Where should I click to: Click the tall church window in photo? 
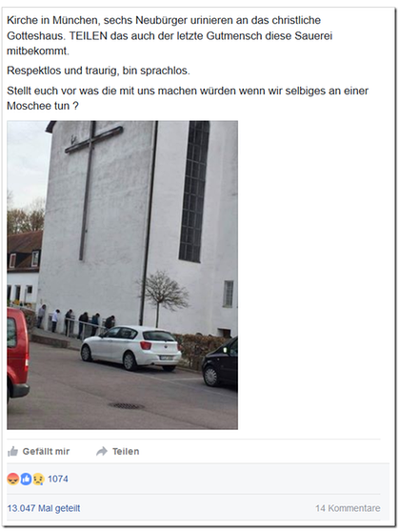pyautogui.click(x=194, y=192)
